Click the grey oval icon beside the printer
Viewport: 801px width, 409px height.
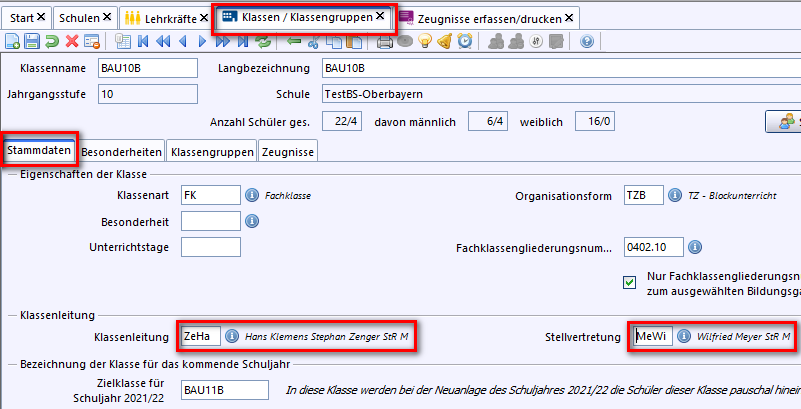coord(405,41)
